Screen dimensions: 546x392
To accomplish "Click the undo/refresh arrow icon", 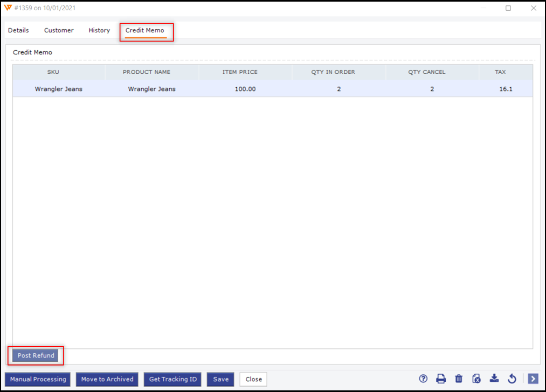I will (x=512, y=379).
